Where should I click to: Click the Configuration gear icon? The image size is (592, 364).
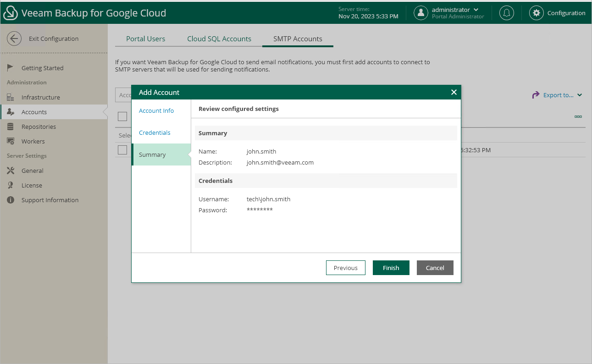pos(536,13)
